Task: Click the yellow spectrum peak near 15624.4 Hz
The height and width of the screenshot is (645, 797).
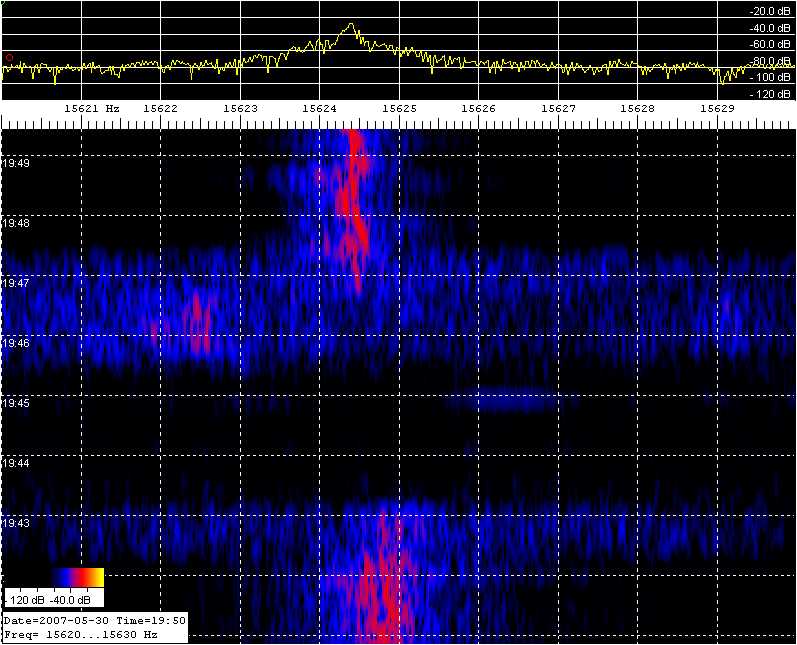Action: 351,24
